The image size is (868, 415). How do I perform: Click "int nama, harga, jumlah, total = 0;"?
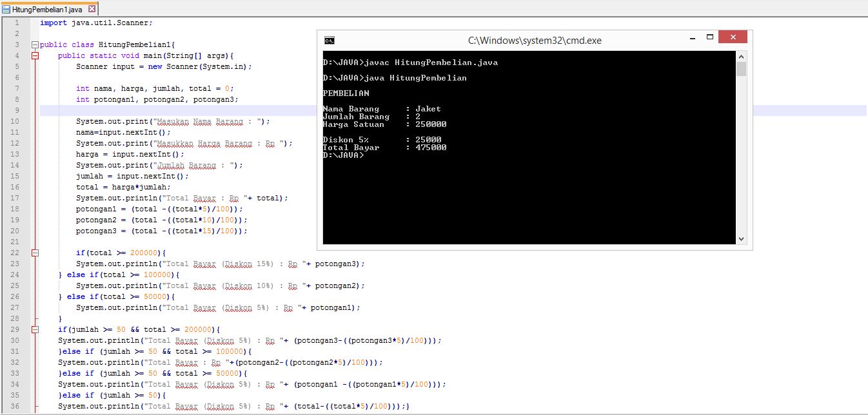(155, 89)
